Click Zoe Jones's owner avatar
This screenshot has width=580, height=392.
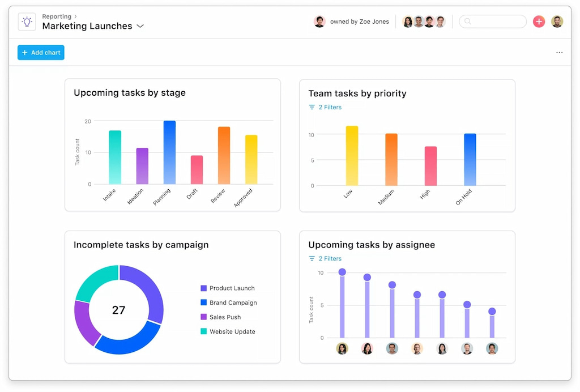tap(319, 21)
